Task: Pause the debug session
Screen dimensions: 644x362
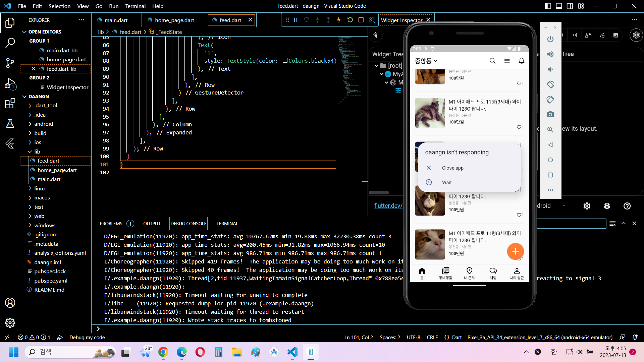Action: tap(296, 20)
